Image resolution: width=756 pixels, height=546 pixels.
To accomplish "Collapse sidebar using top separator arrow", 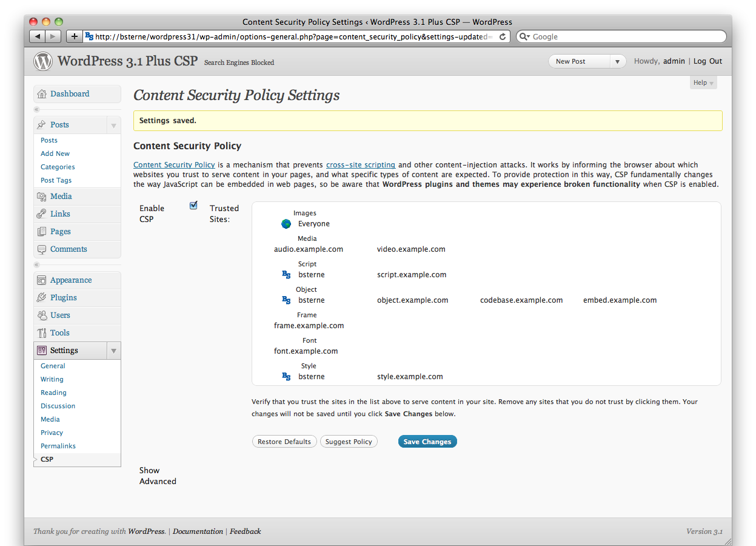I will point(36,109).
